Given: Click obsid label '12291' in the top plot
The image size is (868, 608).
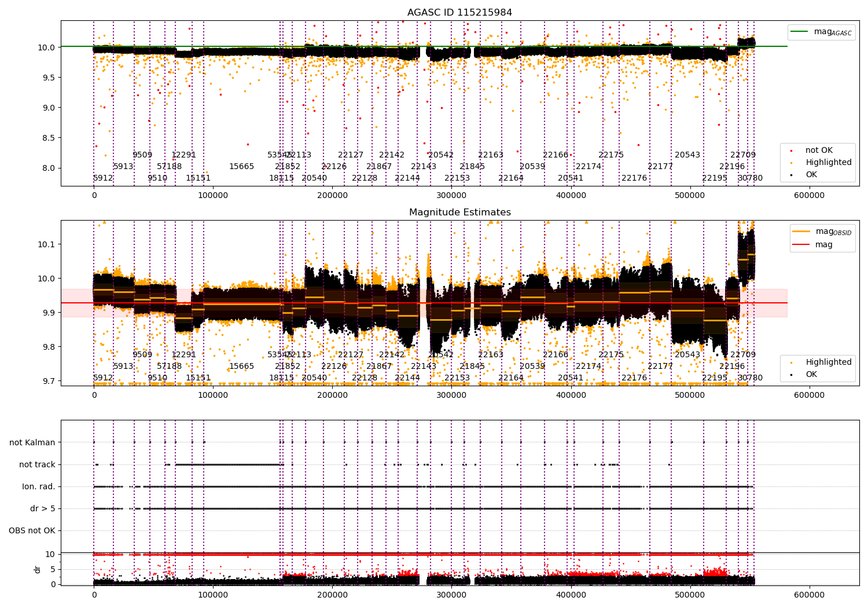Looking at the screenshot, I should click(184, 155).
